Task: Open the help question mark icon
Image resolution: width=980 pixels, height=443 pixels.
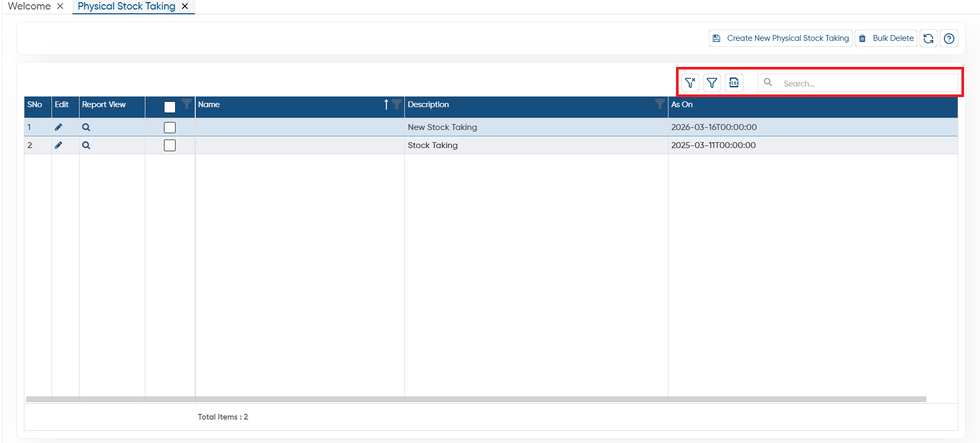Action: pos(949,38)
